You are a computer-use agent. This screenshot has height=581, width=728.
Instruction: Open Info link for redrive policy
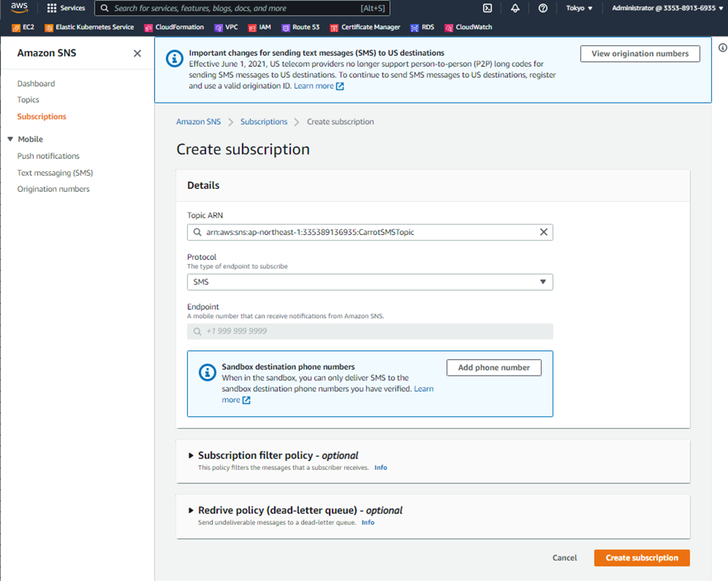pos(368,522)
